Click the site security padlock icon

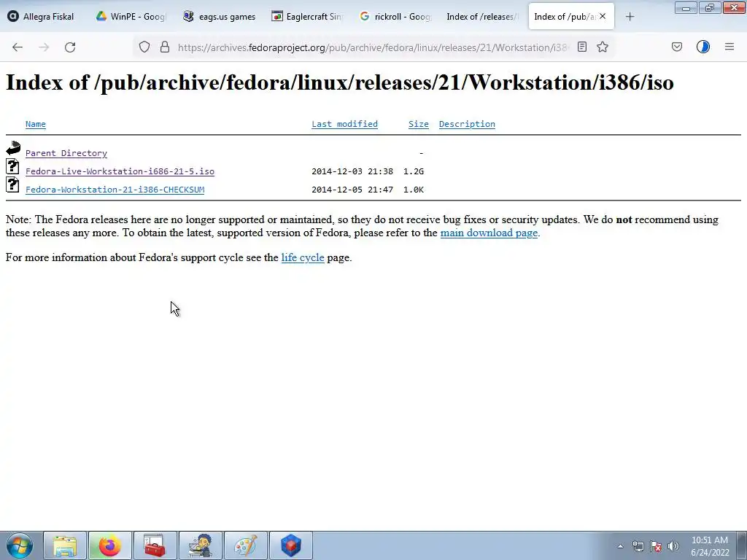165,47
